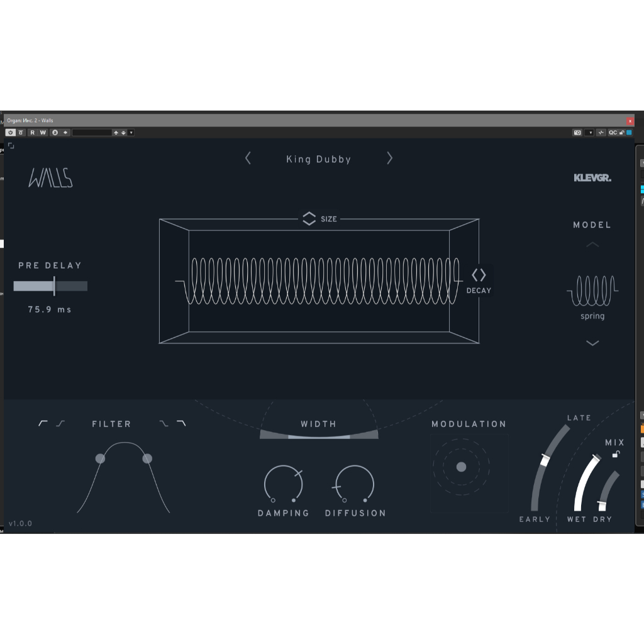The image size is (644, 644).
Task: Click the DIFFUSION knob
Action: tap(354, 484)
